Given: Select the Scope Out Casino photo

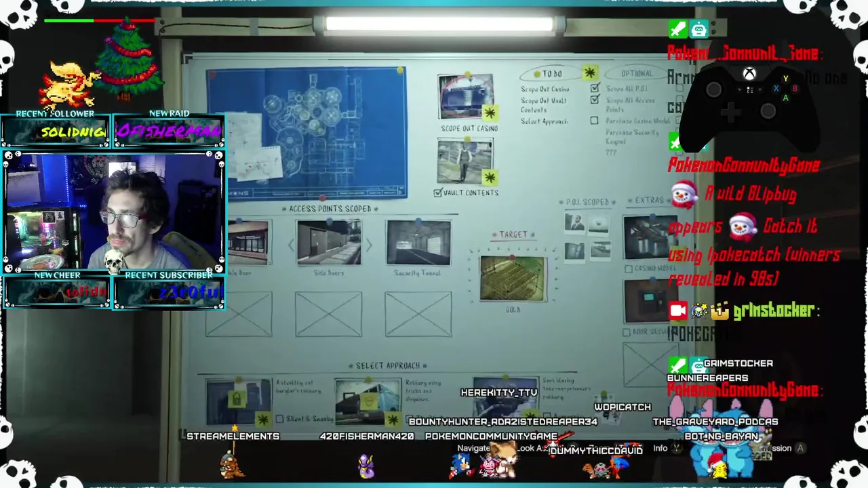Looking at the screenshot, I should tap(465, 98).
